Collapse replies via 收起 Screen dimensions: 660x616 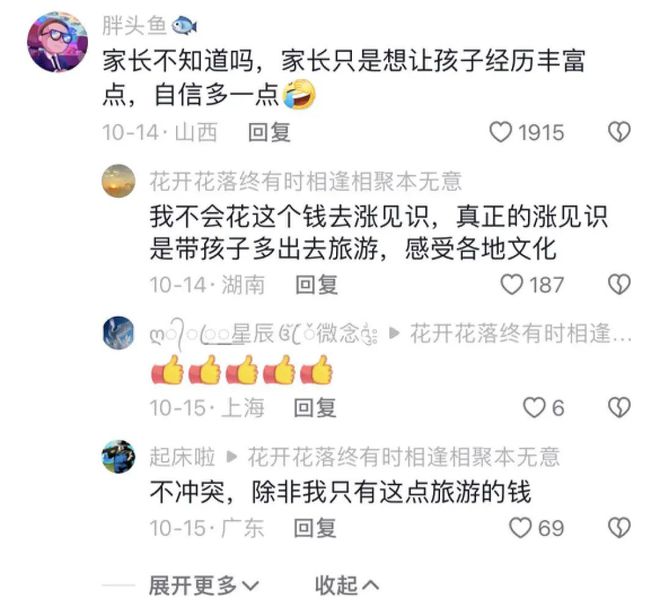click(x=347, y=585)
